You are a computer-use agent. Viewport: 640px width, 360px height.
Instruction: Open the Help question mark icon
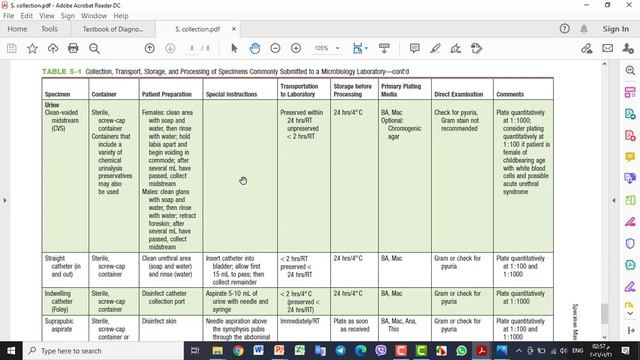(x=564, y=29)
